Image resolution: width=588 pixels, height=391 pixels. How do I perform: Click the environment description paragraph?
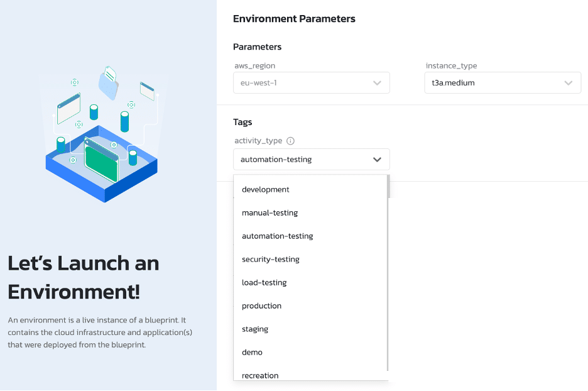tap(100, 333)
